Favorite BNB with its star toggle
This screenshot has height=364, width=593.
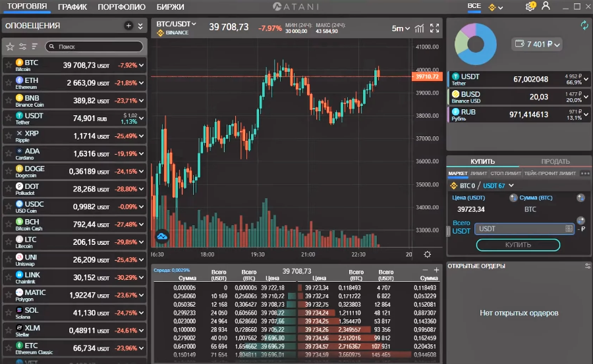[x=9, y=101]
